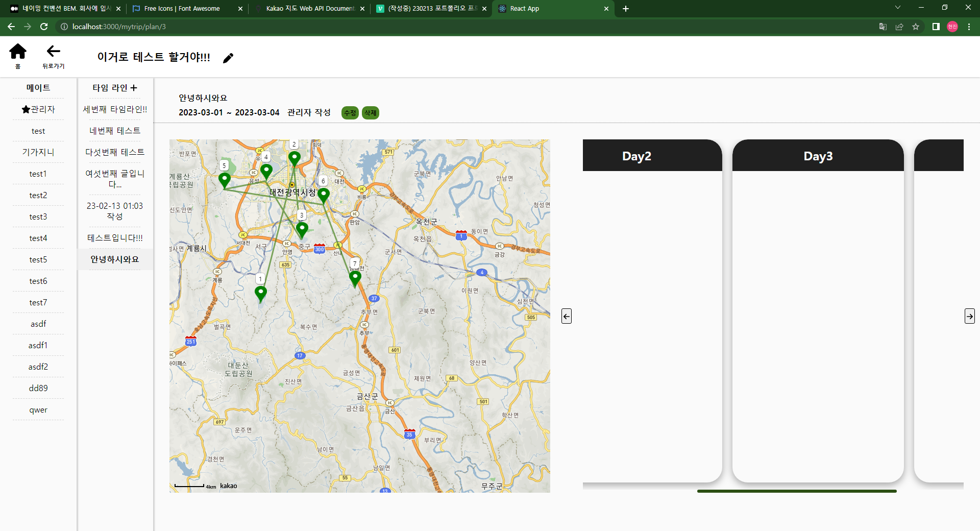Viewport: 980px width, 531px height.
Task: Toggle the browser side panel
Action: [936, 27]
